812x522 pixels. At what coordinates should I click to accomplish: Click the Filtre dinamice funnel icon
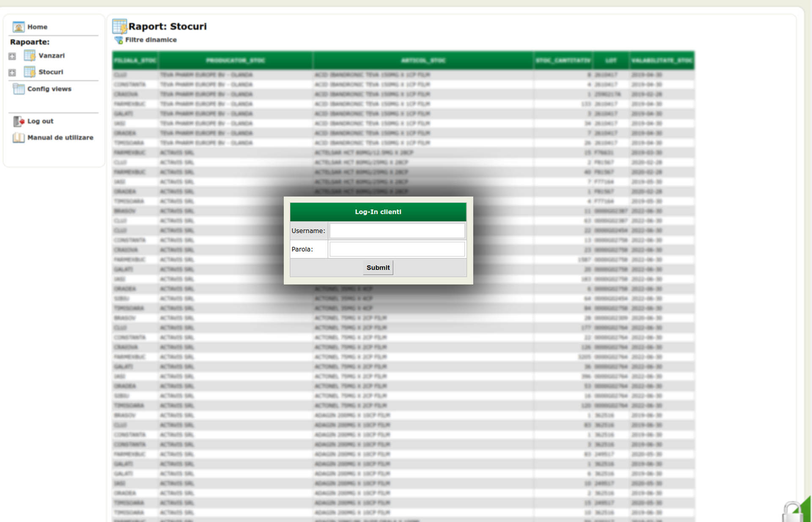pyautogui.click(x=119, y=40)
